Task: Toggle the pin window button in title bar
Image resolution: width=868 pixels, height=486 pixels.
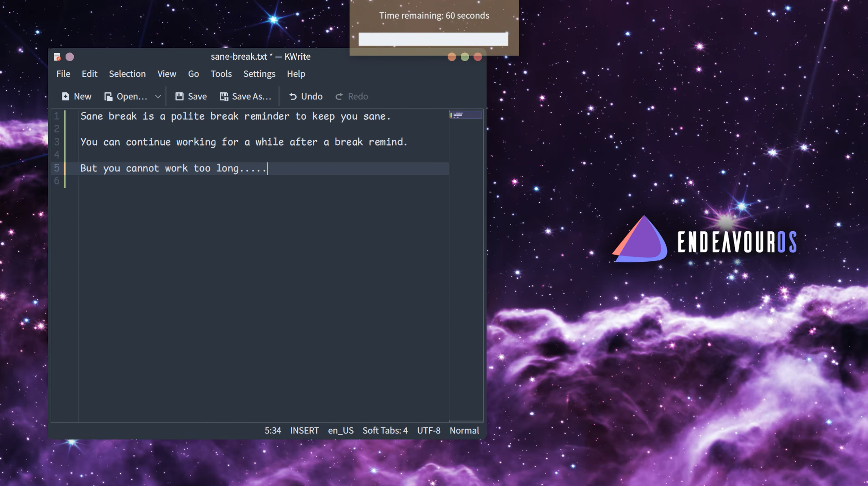Action: 70,57
